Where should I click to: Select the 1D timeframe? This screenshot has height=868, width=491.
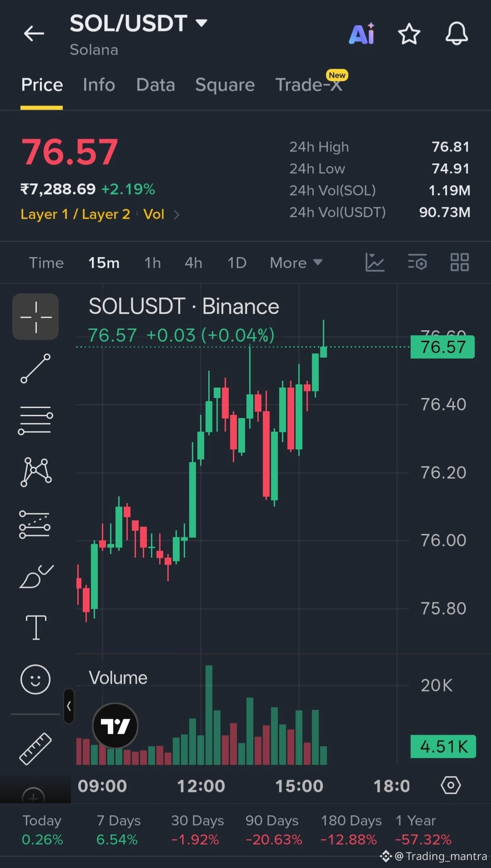tap(237, 263)
